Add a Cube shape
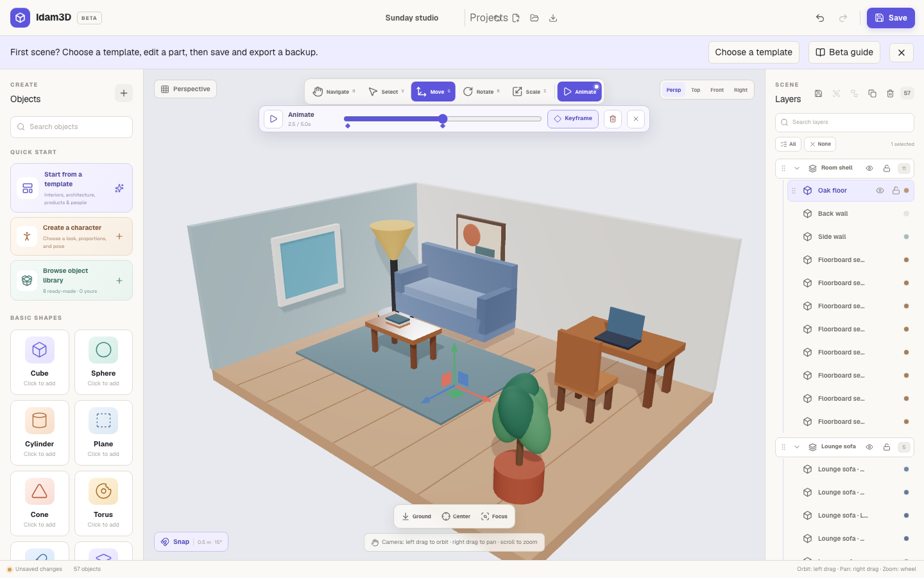 click(40, 362)
